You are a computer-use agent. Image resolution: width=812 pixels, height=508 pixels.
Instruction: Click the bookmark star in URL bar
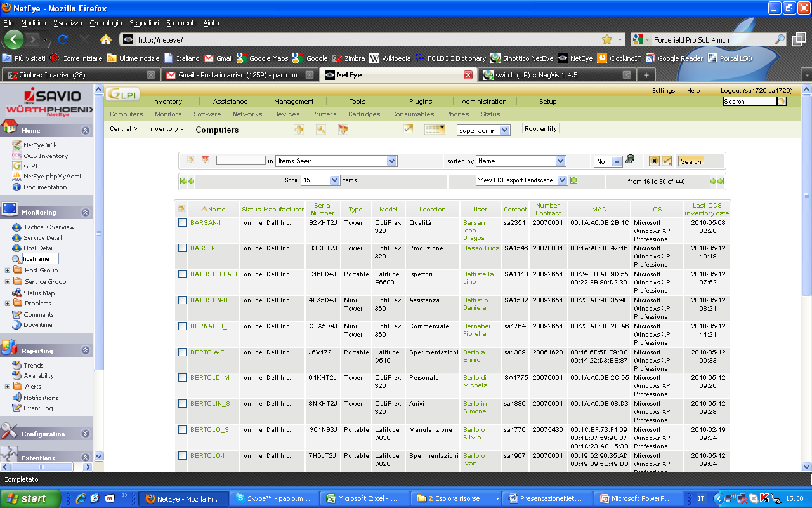click(607, 39)
